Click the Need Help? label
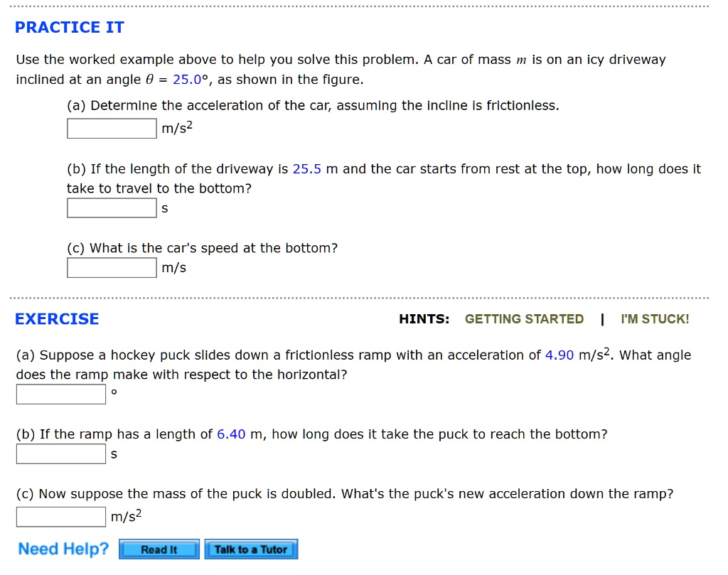728x575 pixels. point(63,549)
